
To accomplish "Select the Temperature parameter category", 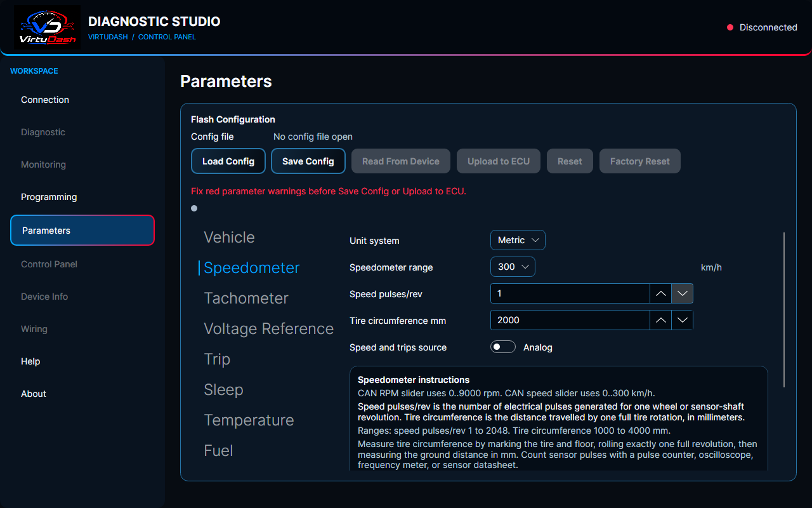I will 249,420.
